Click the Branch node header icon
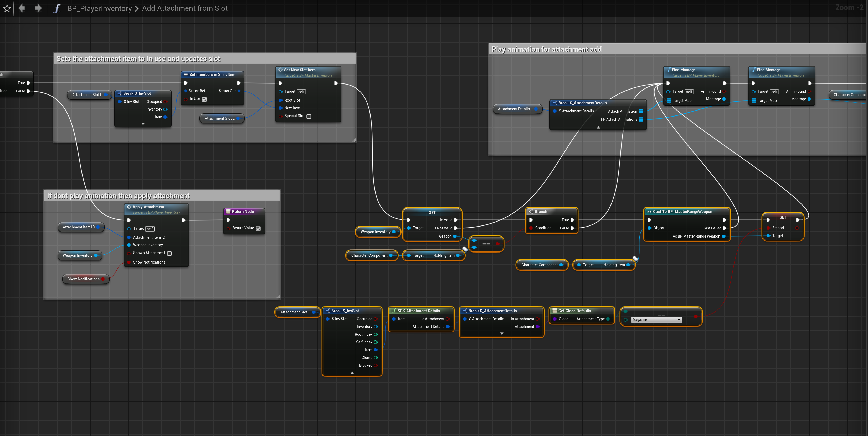 click(x=531, y=211)
